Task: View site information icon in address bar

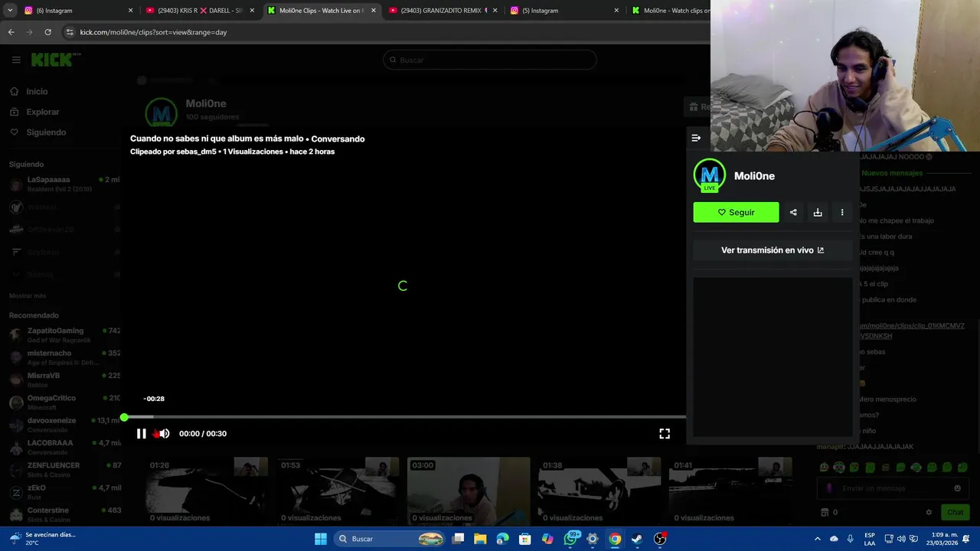Action: [x=70, y=32]
